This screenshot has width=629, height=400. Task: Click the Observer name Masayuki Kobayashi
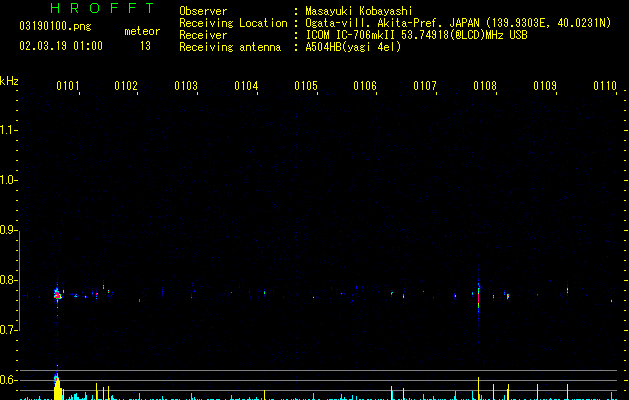pyautogui.click(x=359, y=11)
